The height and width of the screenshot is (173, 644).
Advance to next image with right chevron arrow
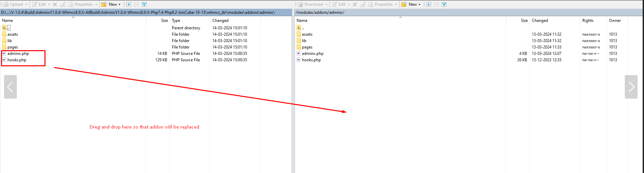631,87
